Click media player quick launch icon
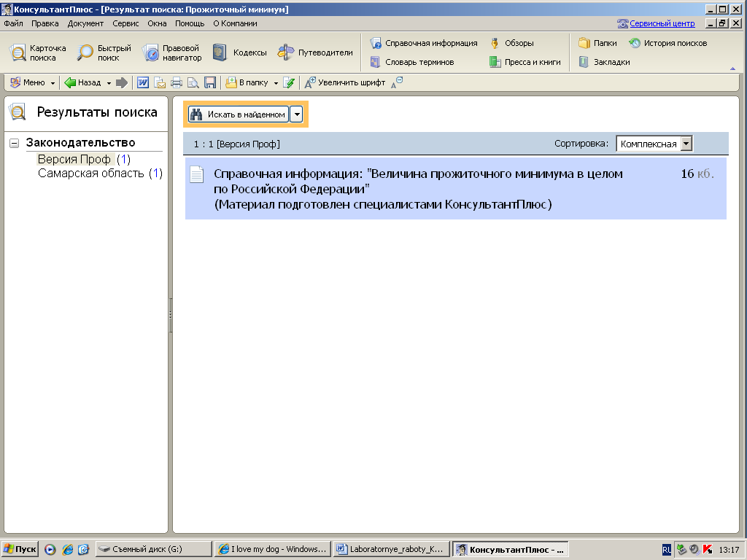Screen dimensions: 747x560 click(50, 550)
